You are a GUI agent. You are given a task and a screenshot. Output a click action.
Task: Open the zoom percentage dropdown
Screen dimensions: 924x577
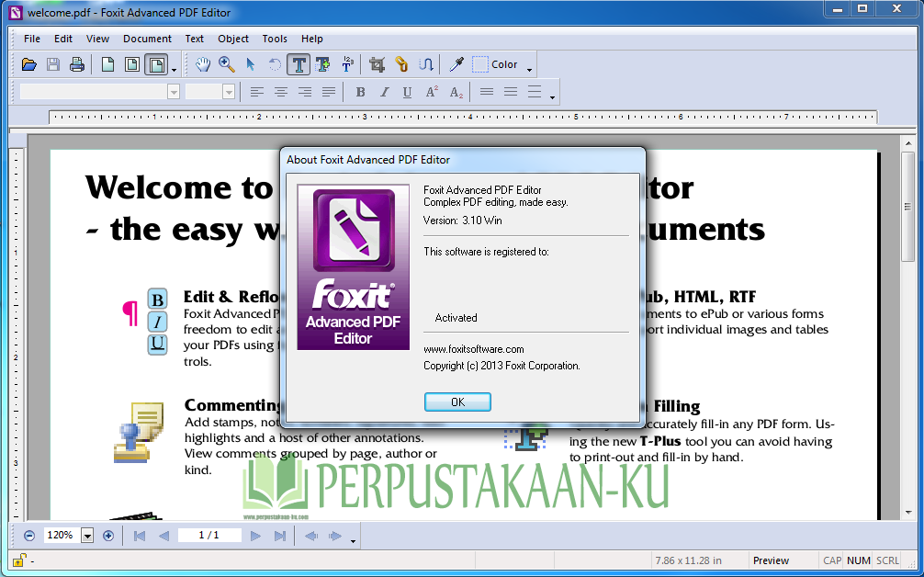[87, 536]
